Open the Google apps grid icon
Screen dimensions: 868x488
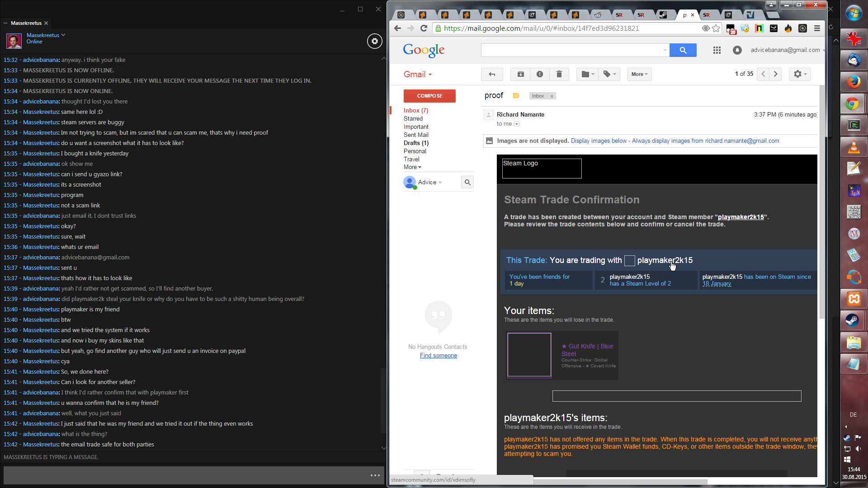717,50
